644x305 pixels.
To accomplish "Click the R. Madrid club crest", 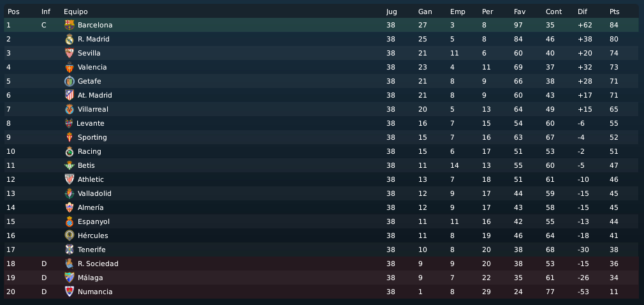I will pos(70,39).
